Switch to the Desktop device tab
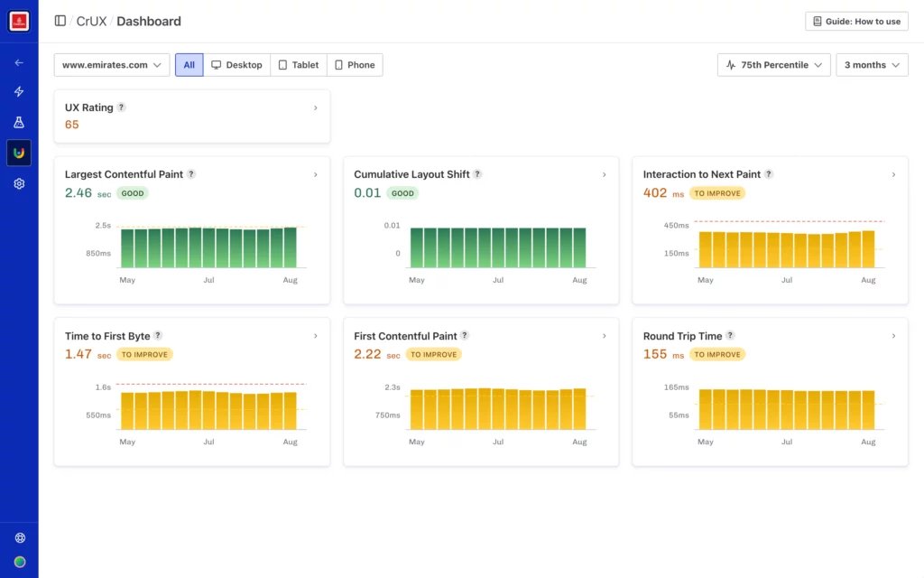 tap(237, 65)
